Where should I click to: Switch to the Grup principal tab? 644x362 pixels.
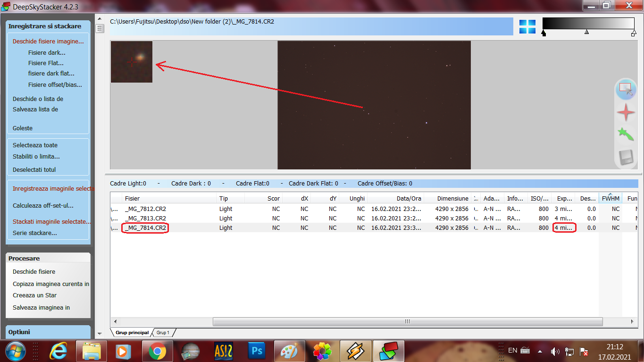(x=132, y=333)
